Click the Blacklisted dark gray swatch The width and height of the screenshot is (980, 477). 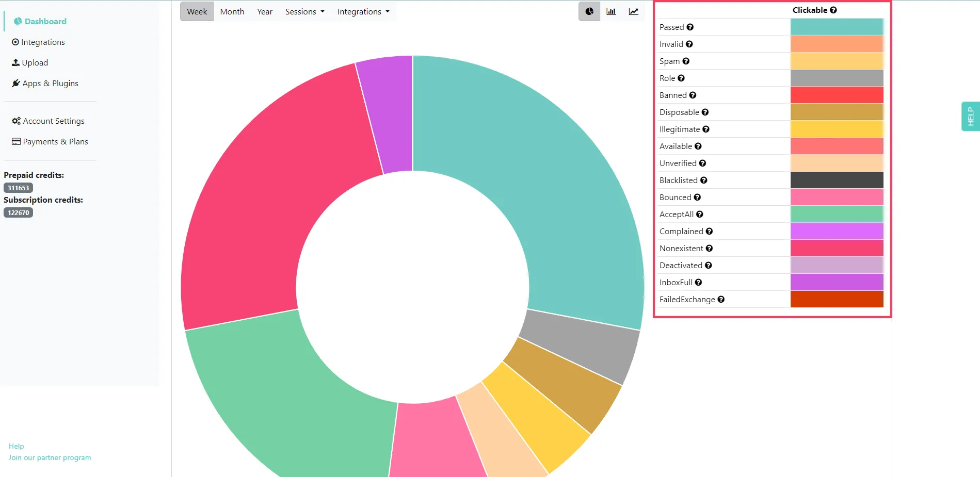(837, 180)
